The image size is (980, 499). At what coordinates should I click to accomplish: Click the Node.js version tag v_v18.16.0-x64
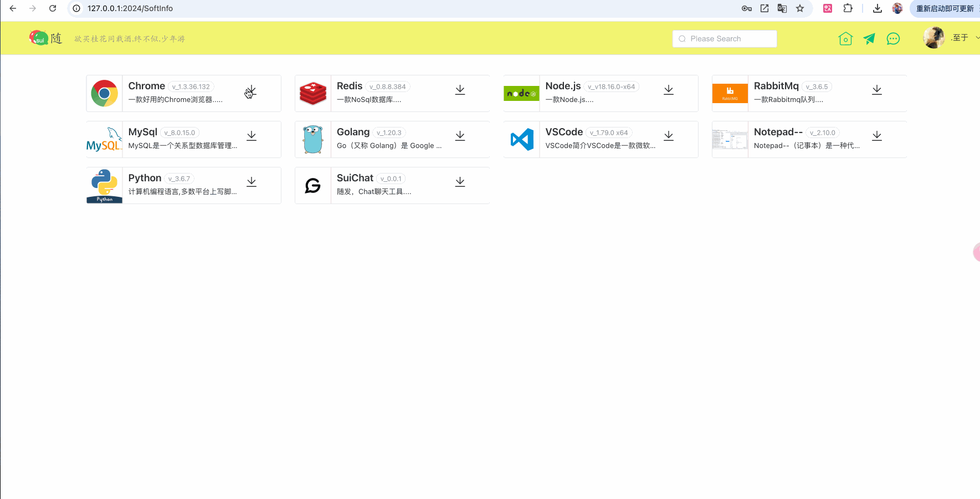point(612,87)
